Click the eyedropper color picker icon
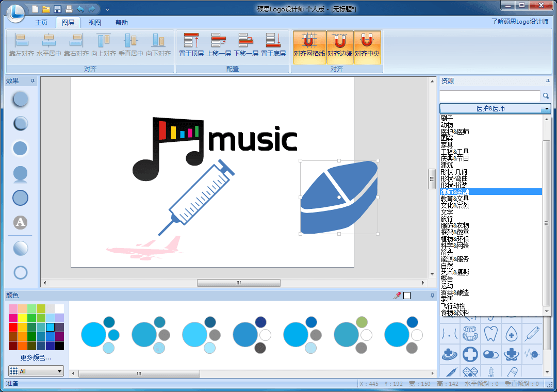 click(x=397, y=296)
